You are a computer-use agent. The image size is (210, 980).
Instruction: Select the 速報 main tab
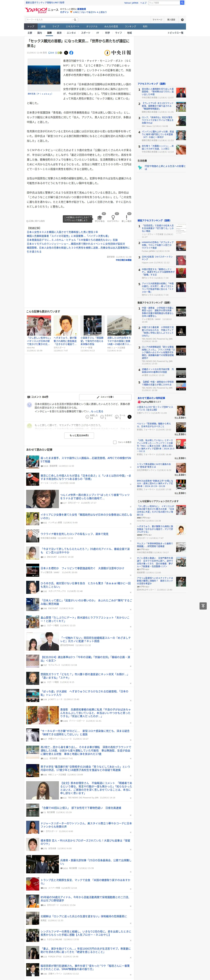(x=43, y=27)
